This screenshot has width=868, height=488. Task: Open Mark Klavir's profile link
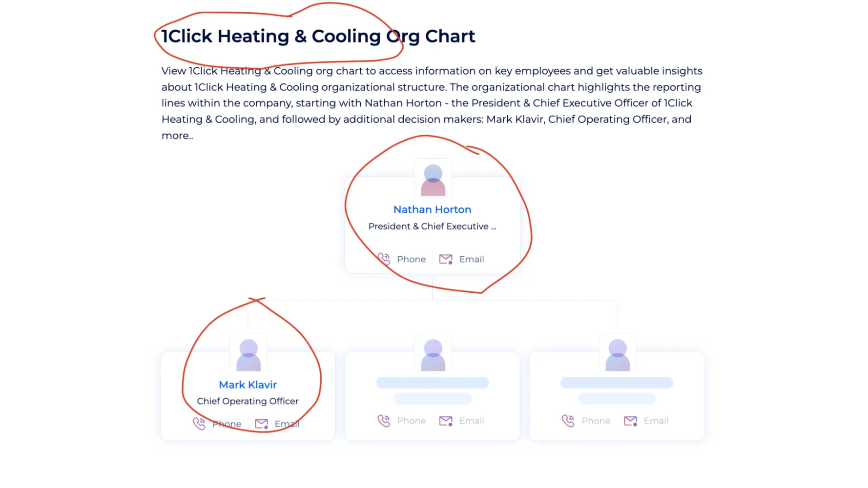pyautogui.click(x=248, y=385)
